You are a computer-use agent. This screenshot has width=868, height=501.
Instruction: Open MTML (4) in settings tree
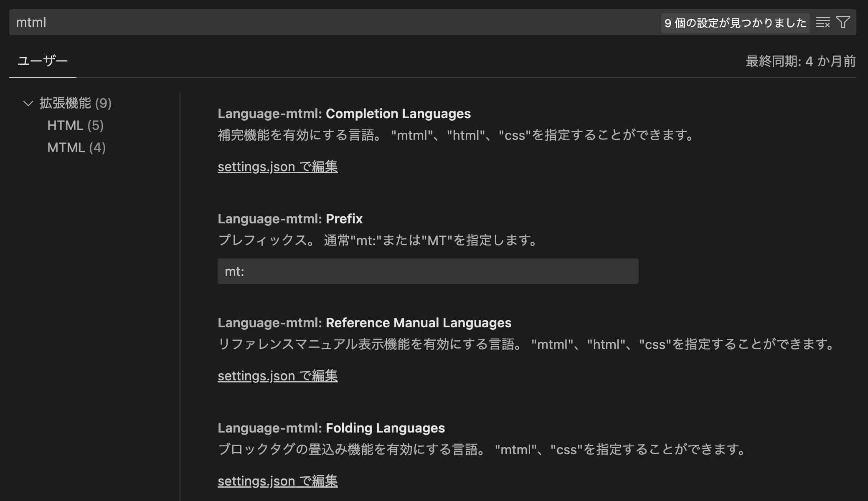pos(76,147)
